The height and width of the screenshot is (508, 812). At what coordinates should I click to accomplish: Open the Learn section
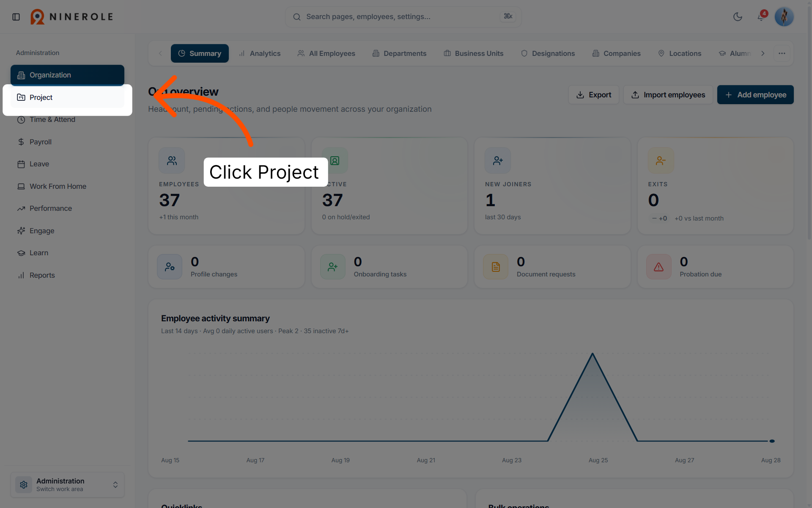67,253
